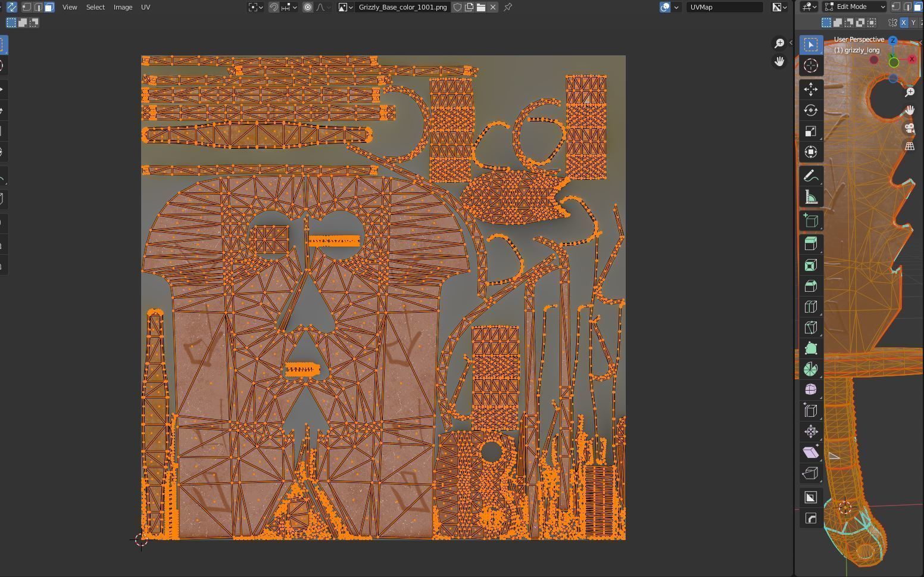Enable set-new selection mode in 3D viewport
924x577 pixels.
[826, 23]
